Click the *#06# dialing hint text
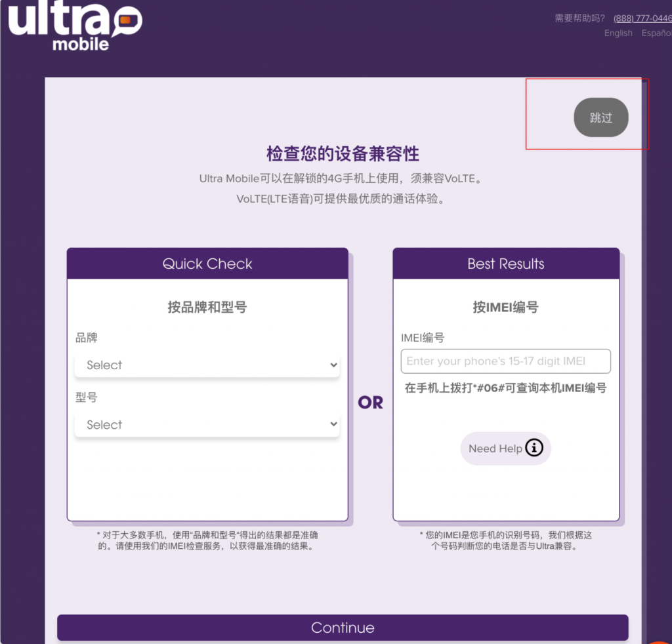Screen dimensions: 672x644 tap(506, 388)
